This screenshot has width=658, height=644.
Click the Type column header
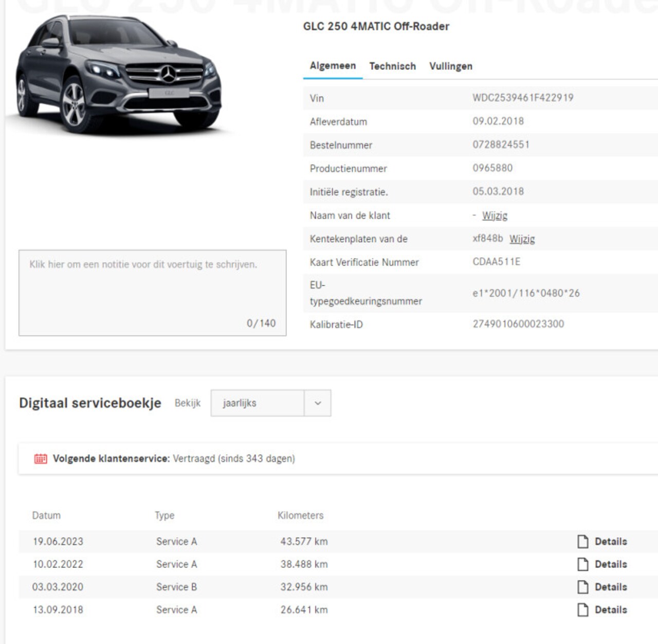(164, 515)
